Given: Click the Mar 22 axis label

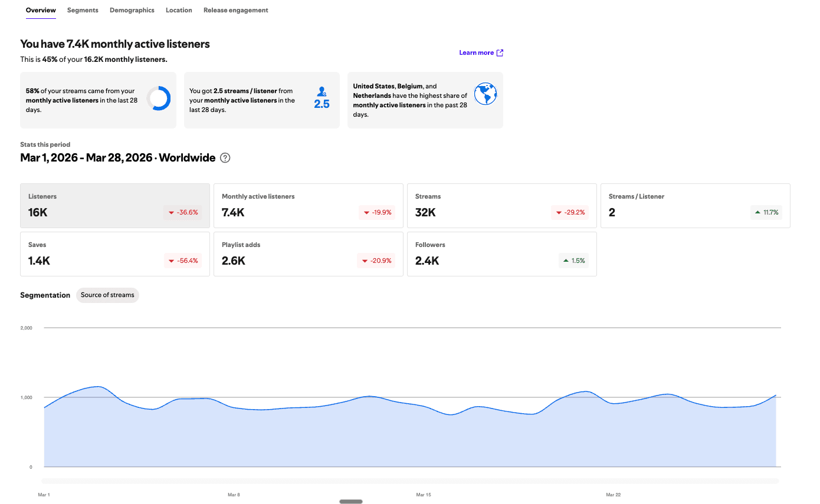Looking at the screenshot, I should pyautogui.click(x=614, y=495).
